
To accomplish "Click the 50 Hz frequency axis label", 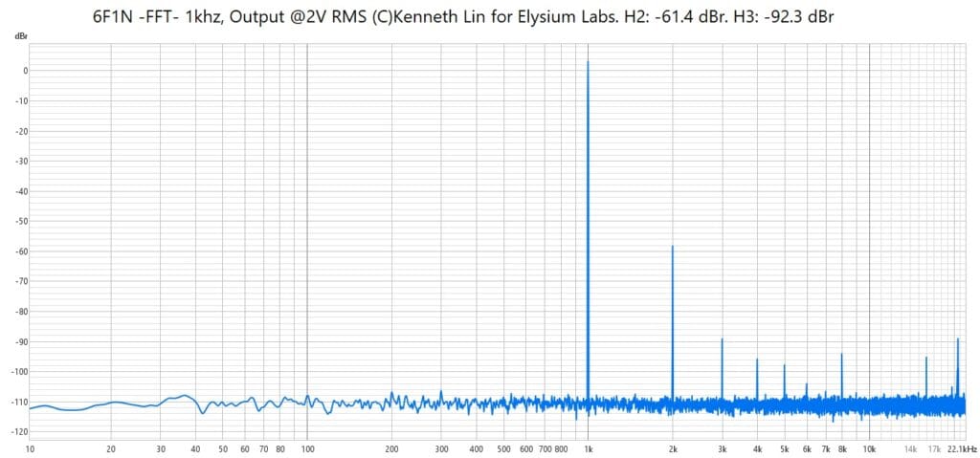I will click(222, 449).
